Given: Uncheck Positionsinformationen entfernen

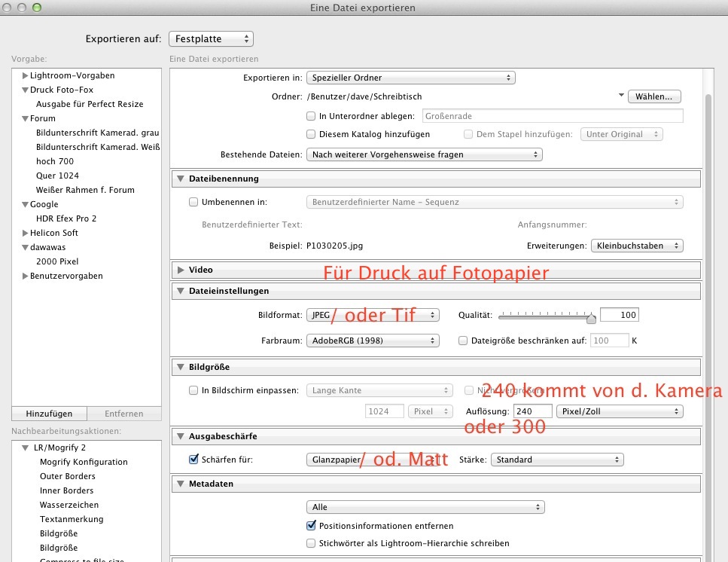Looking at the screenshot, I should pyautogui.click(x=311, y=526).
